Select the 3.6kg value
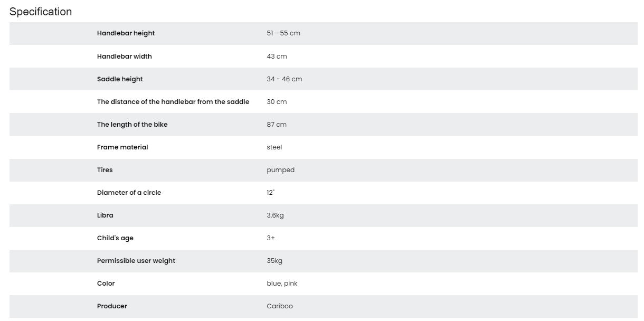The image size is (644, 321). [275, 215]
